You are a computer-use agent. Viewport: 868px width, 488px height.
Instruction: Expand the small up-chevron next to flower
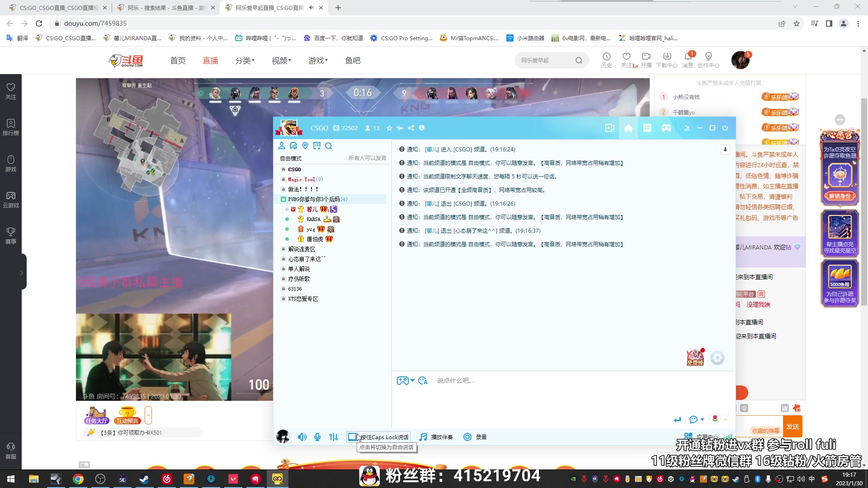(x=726, y=420)
